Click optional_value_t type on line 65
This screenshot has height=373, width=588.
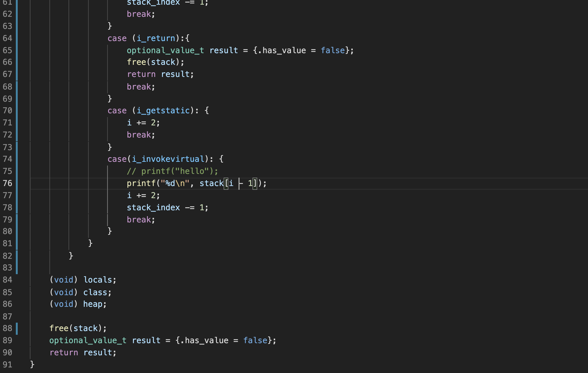165,50
